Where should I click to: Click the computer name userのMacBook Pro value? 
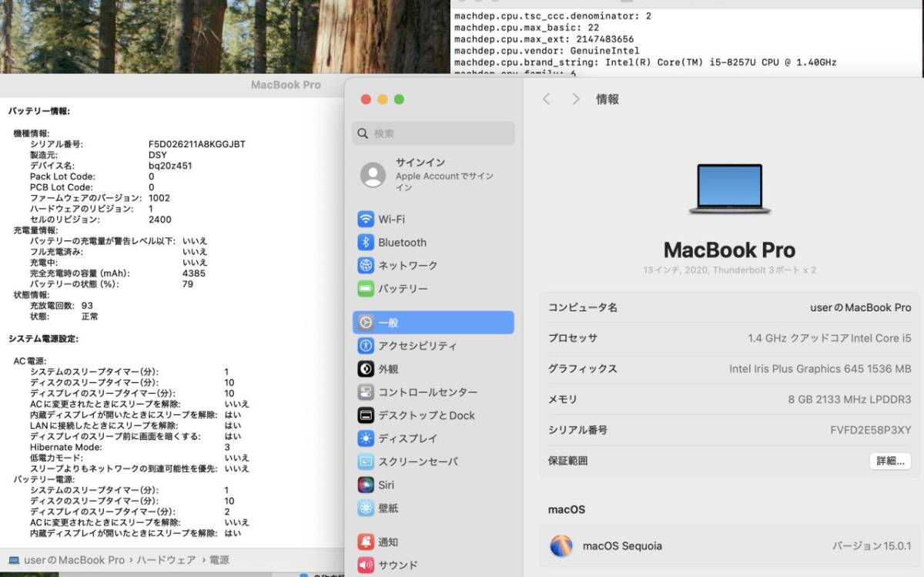coord(861,307)
